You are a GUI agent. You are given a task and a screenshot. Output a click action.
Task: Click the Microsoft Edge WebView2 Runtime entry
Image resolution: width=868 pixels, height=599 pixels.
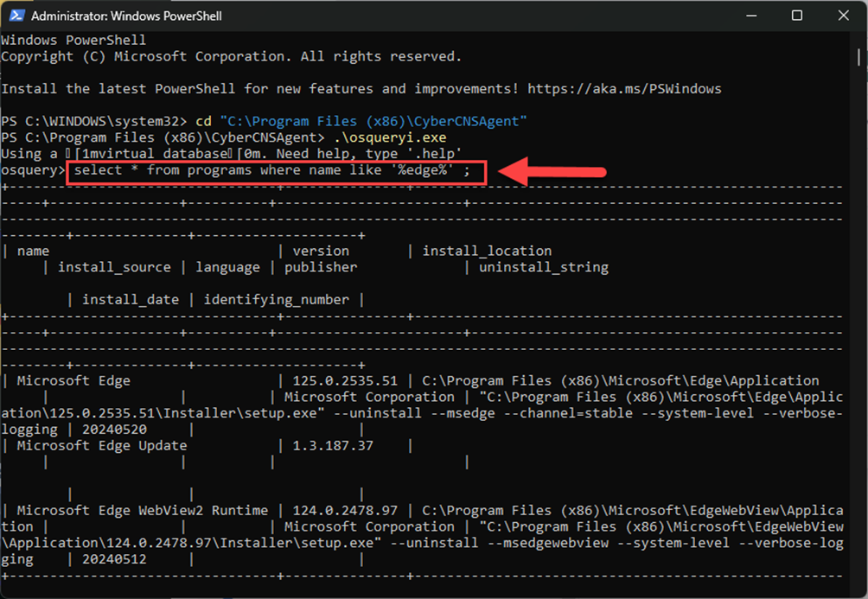143,511
